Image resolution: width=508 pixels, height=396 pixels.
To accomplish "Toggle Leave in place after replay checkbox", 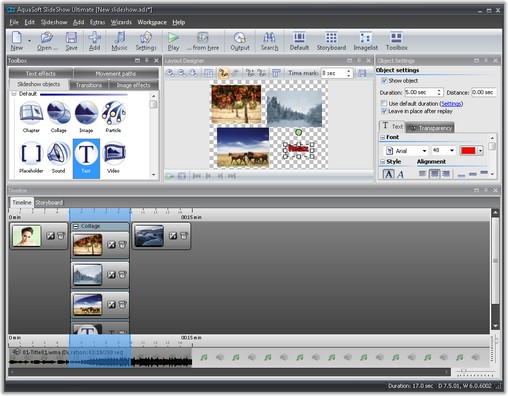I will 384,111.
